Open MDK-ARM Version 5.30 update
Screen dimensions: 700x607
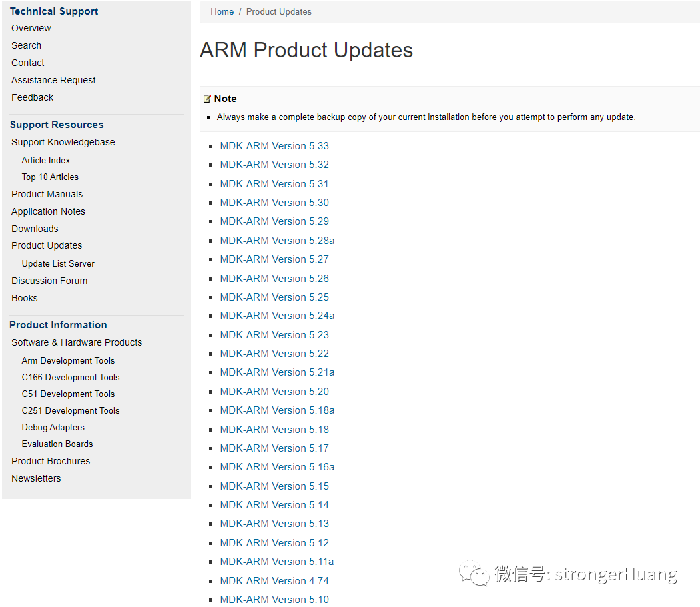[x=274, y=203]
